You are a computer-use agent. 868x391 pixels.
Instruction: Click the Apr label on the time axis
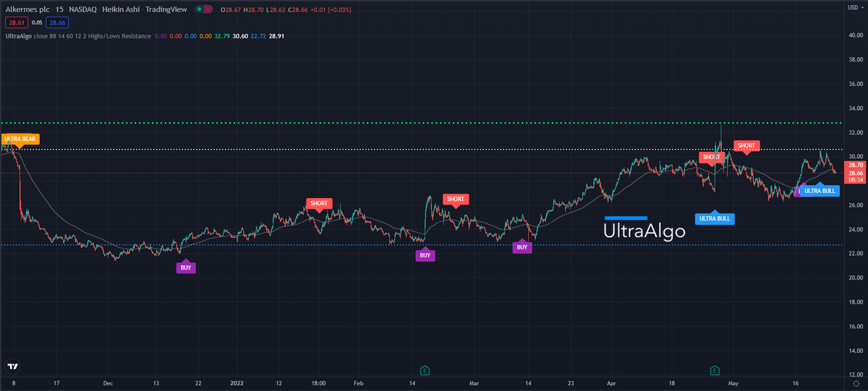(612, 384)
